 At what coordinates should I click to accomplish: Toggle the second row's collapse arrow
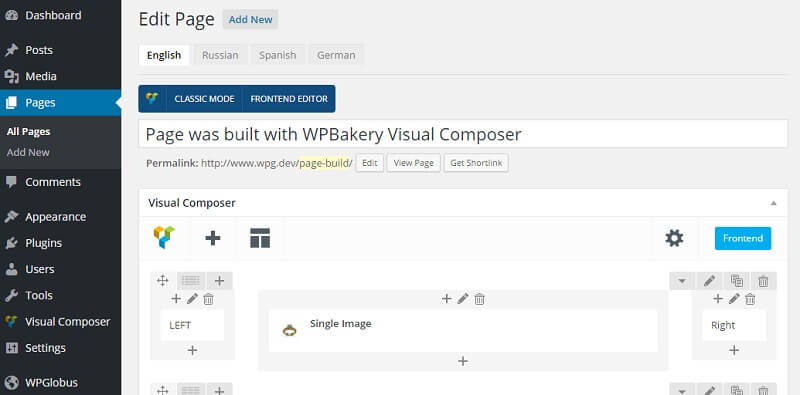click(x=682, y=390)
